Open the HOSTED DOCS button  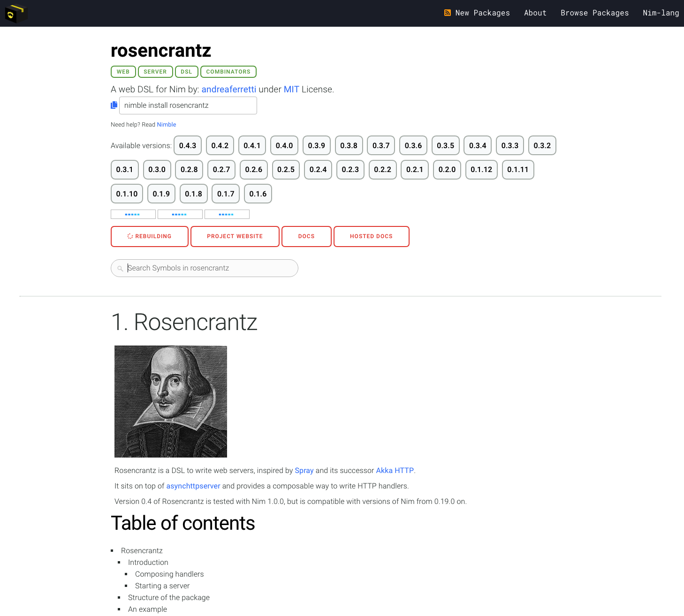[x=372, y=236]
